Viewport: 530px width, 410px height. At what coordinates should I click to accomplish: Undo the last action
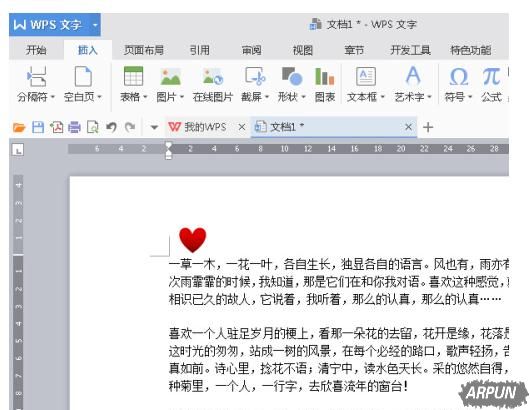point(111,127)
